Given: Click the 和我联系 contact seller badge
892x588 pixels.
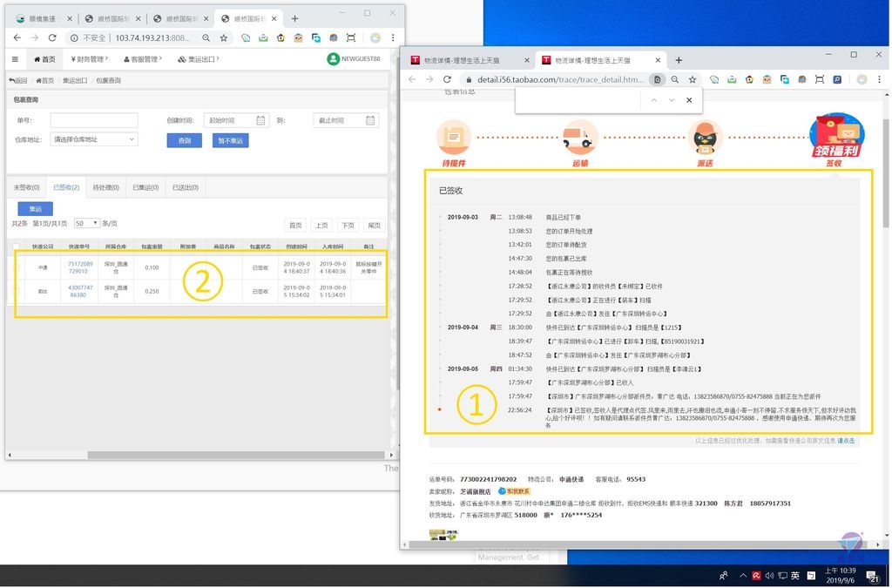Looking at the screenshot, I should tap(514, 491).
